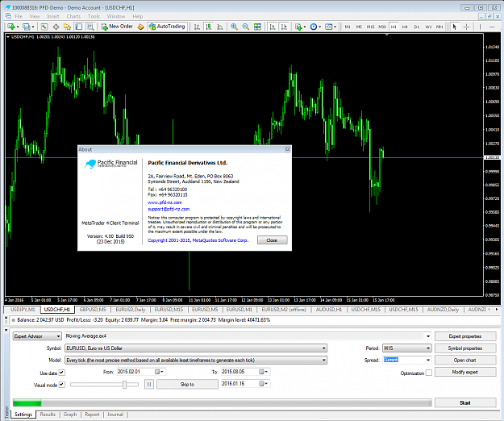504x421 pixels.
Task: Adjust the visual mode speed slider
Action: pyautogui.click(x=124, y=385)
